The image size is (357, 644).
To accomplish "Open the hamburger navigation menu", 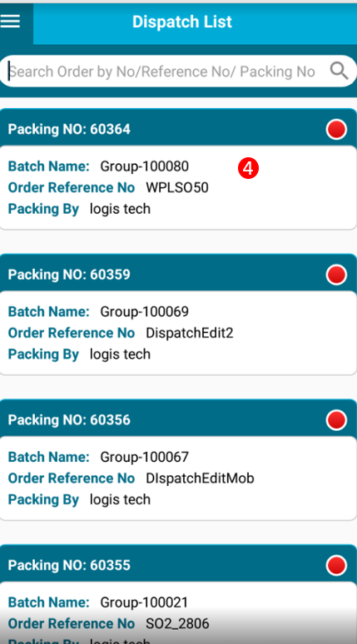I will point(10,22).
